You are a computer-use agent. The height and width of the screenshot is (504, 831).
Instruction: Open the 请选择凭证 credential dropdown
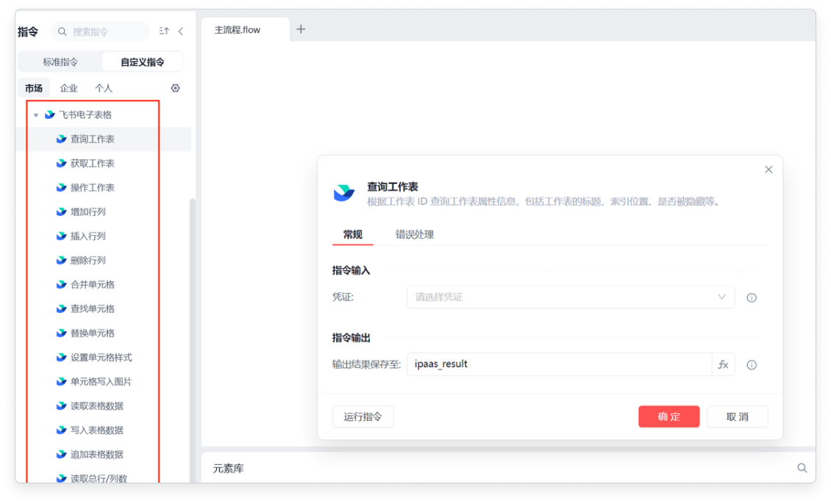(x=570, y=298)
